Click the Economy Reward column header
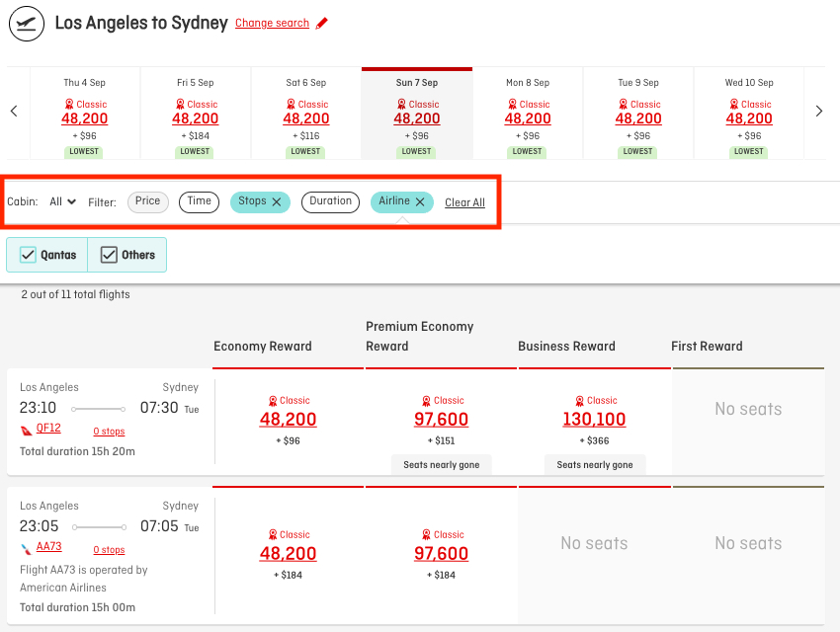The width and height of the screenshot is (840, 632). click(x=263, y=347)
